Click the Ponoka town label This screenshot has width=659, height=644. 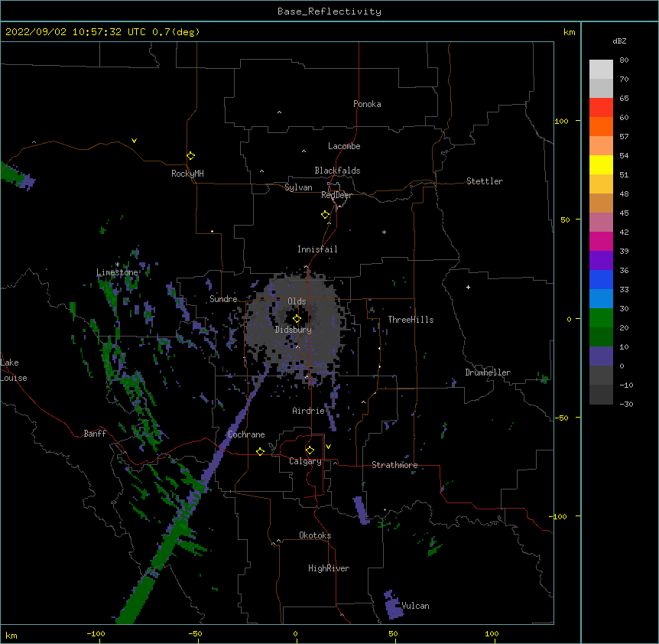click(x=367, y=104)
